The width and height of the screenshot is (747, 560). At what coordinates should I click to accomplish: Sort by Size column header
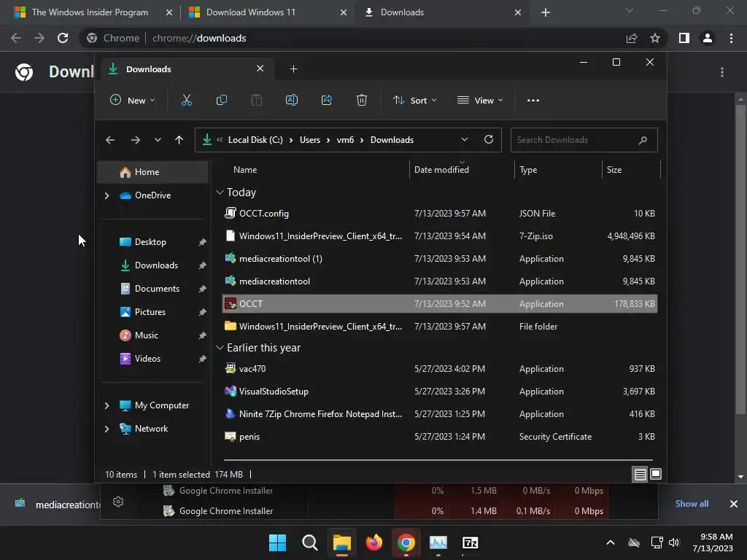pyautogui.click(x=631, y=169)
